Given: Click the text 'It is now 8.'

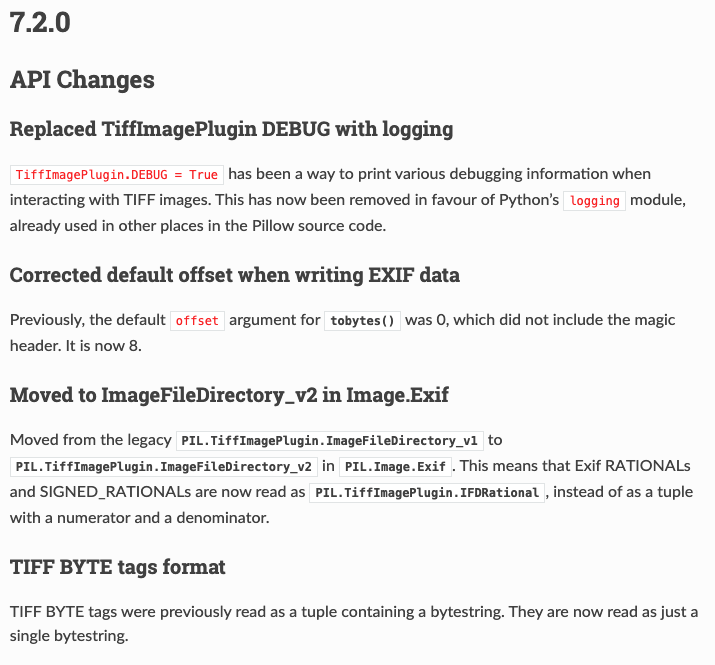Looking at the screenshot, I should click(104, 346).
